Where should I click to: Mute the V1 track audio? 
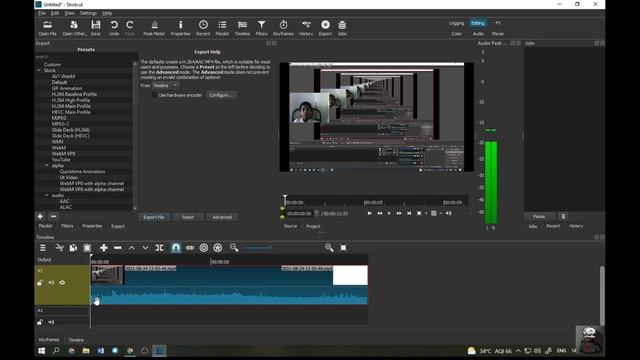pos(51,282)
